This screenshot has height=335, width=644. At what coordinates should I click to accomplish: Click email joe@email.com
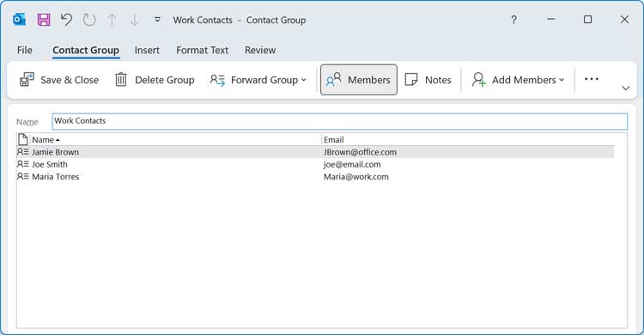pos(352,164)
